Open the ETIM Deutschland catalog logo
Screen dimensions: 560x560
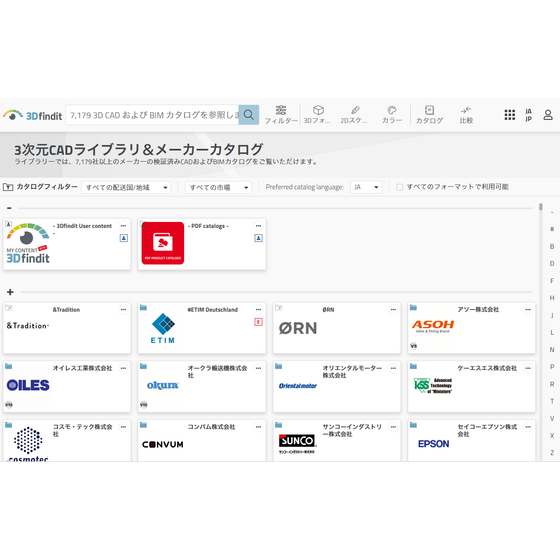[163, 328]
